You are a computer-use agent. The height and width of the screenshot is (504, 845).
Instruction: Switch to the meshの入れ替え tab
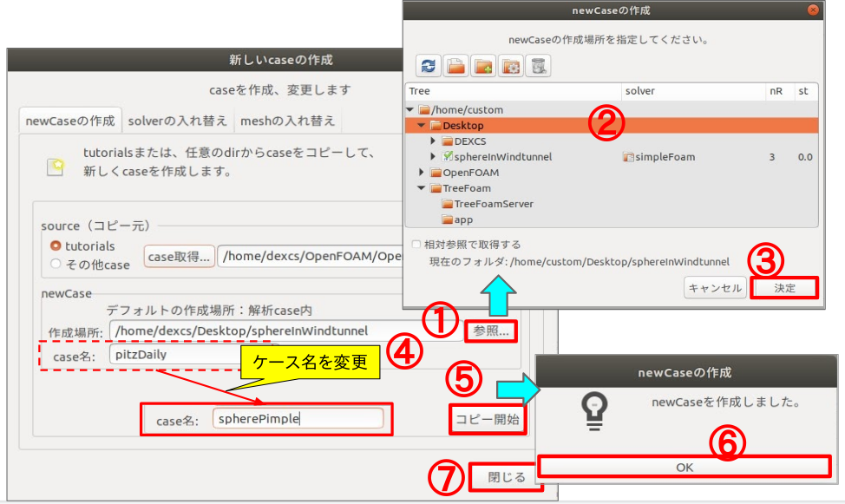click(x=287, y=121)
